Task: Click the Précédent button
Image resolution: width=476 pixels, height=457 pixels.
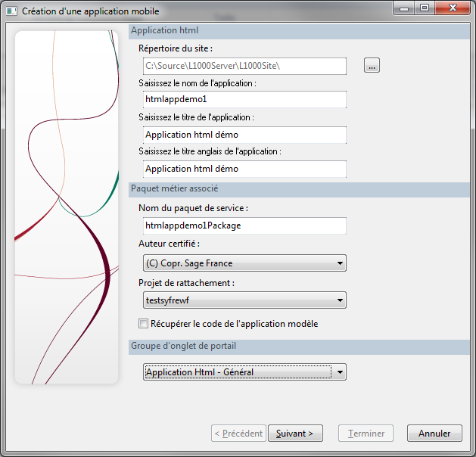Action: (x=238, y=433)
